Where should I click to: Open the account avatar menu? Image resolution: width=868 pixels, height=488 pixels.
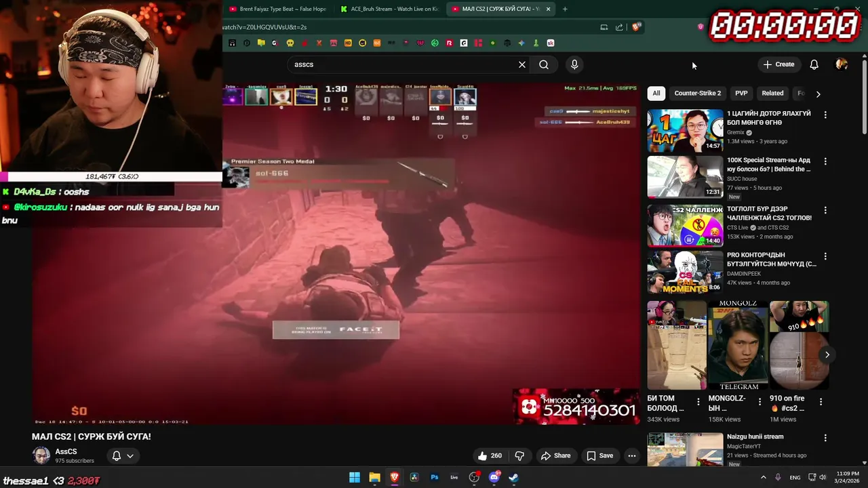(842, 64)
